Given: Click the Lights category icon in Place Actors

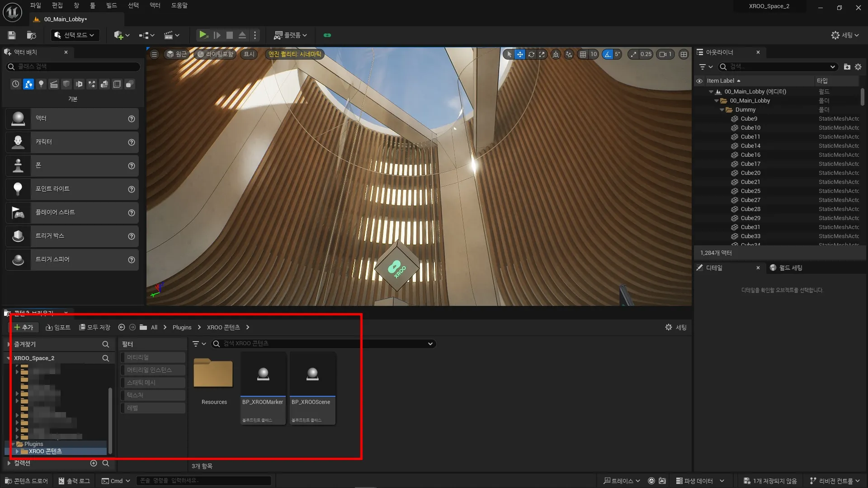Looking at the screenshot, I should pyautogui.click(x=41, y=84).
